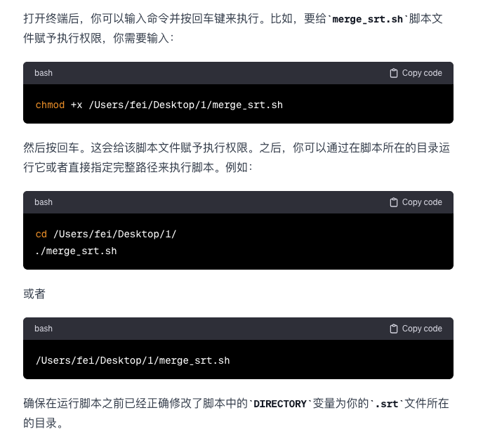Copy code of the chmod +x command block
Screen dimensions: 483x448
click(x=416, y=73)
